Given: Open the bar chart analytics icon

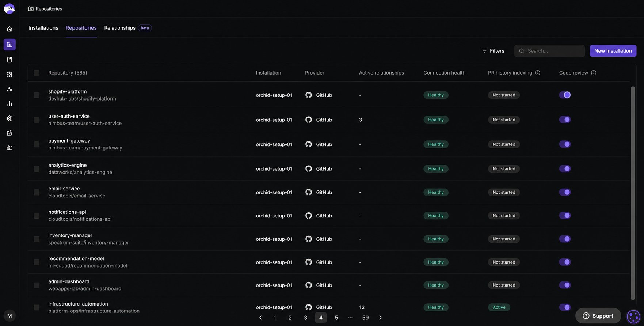Looking at the screenshot, I should (x=9, y=104).
